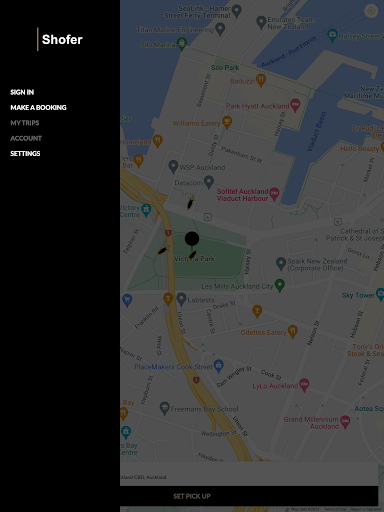Viewport: 384px width, 512px height.
Task: Open the Sign In menu item
Action: point(22,92)
